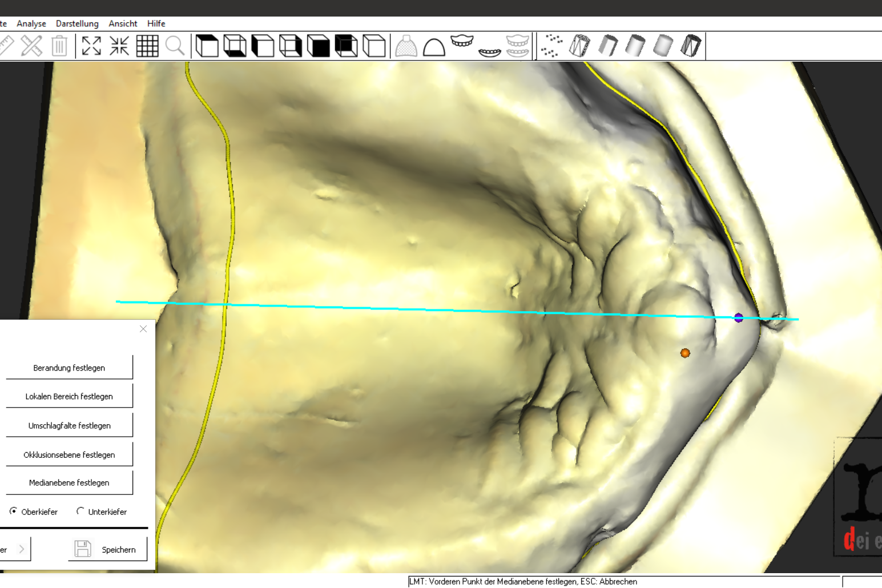
Task: Click the expand to full view icon
Action: (91, 46)
